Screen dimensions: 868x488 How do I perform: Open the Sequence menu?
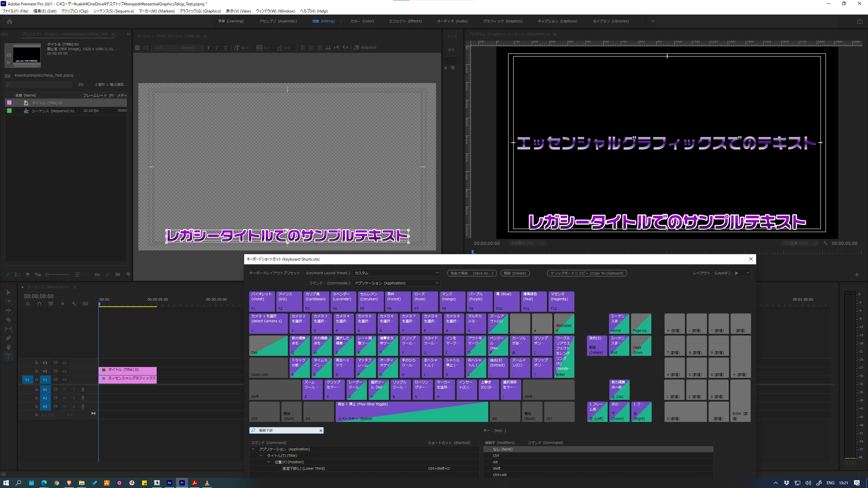pos(114,11)
